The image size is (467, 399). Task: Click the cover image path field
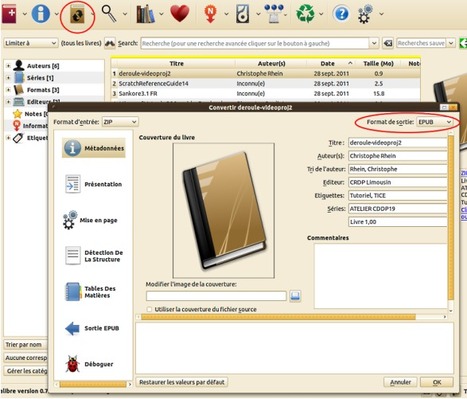pos(216,296)
